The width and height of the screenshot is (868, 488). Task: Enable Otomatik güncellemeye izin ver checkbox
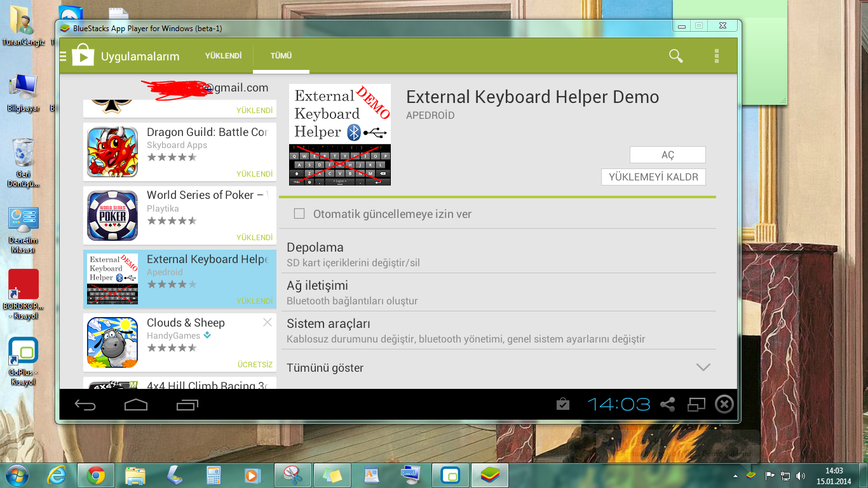pos(299,214)
